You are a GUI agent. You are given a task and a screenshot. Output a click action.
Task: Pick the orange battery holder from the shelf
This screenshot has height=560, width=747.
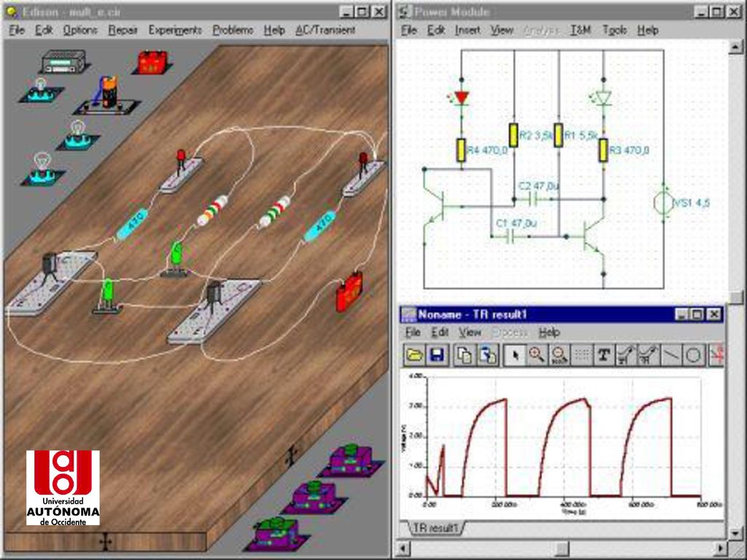point(108,96)
